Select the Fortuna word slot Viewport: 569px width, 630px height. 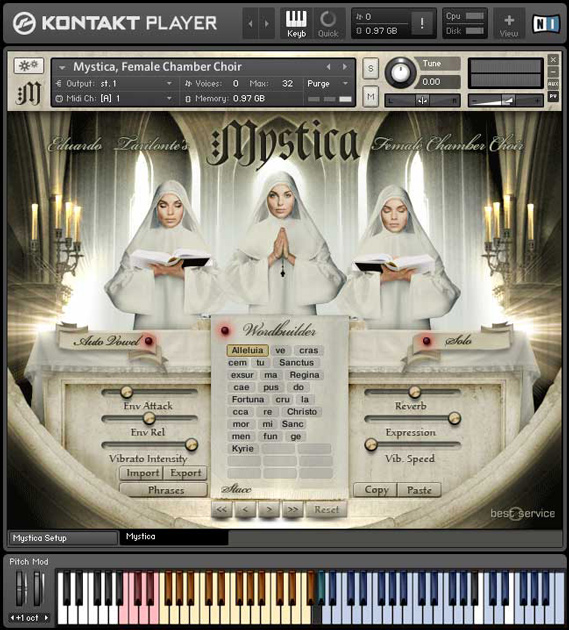248,399
